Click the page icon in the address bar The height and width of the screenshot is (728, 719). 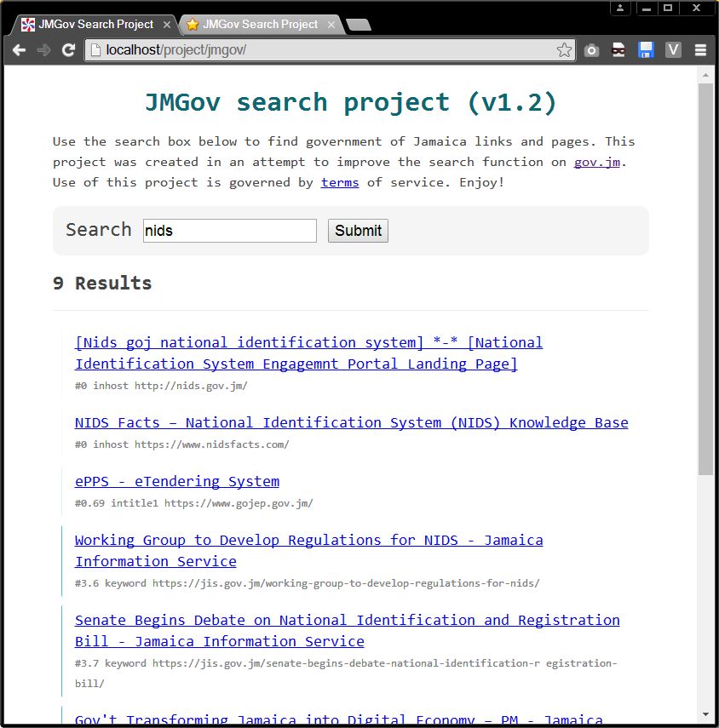[95, 49]
